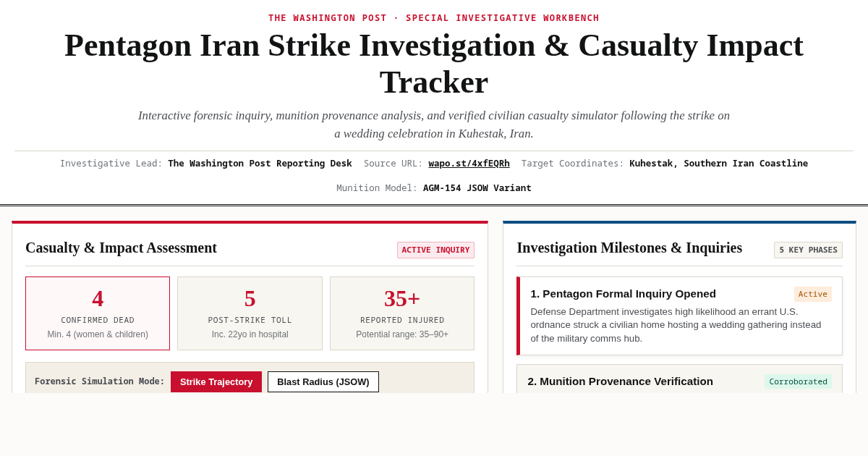Screen dimensions: 868x456
Task: Open the wapo.st/4xfEQRh source link
Action: click(469, 164)
